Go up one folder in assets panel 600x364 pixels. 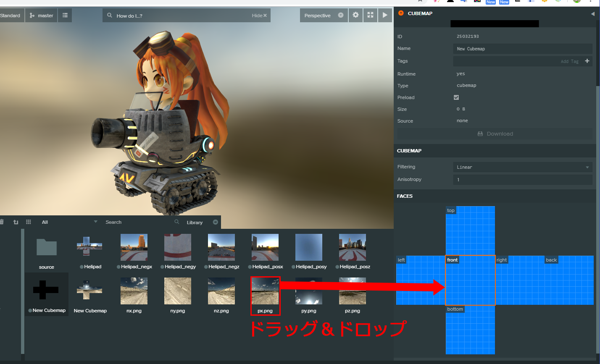16,222
